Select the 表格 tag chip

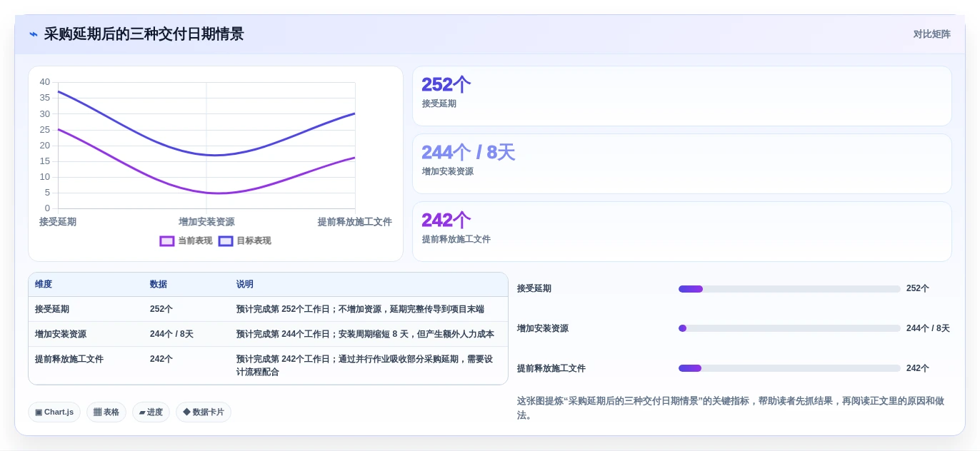(x=106, y=412)
